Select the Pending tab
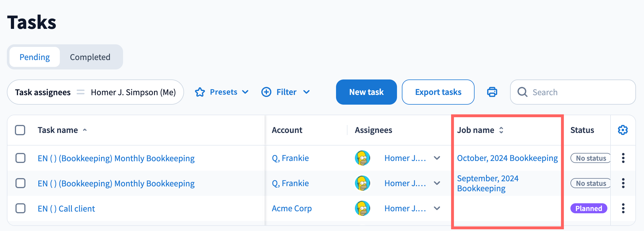The image size is (644, 231). coord(35,57)
